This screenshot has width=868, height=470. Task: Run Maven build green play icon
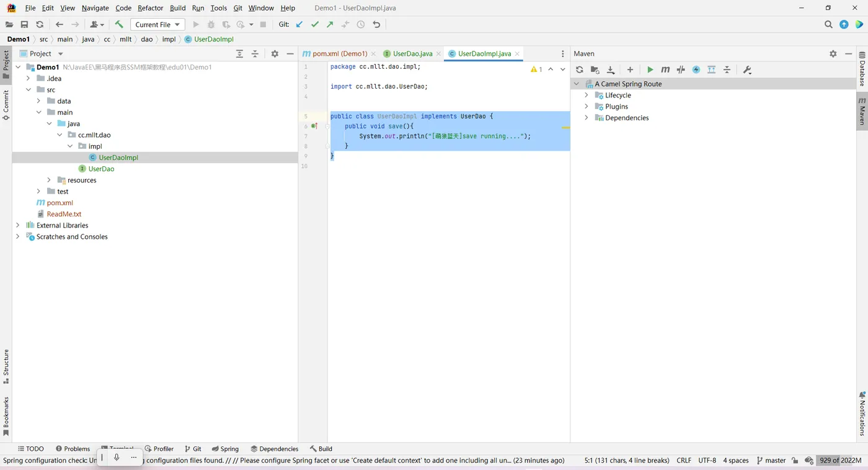650,70
